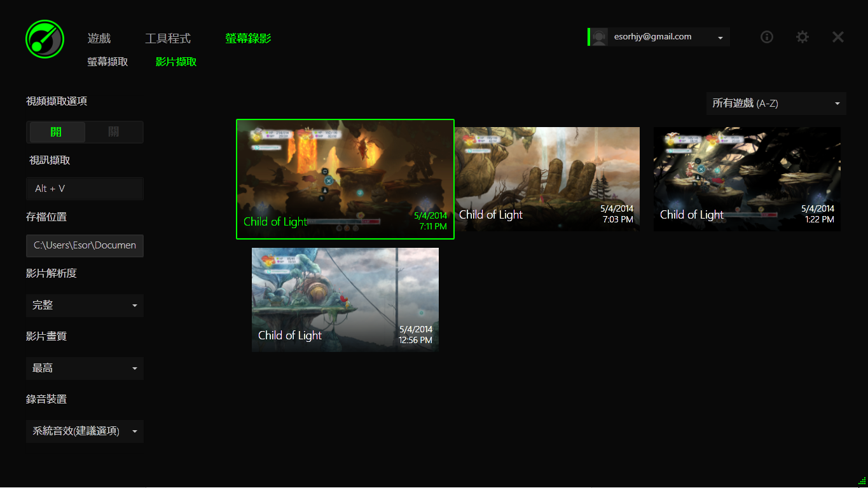The width and height of the screenshot is (868, 488).
Task: Open the 螢幕擷取 sub-tab
Action: (x=108, y=62)
